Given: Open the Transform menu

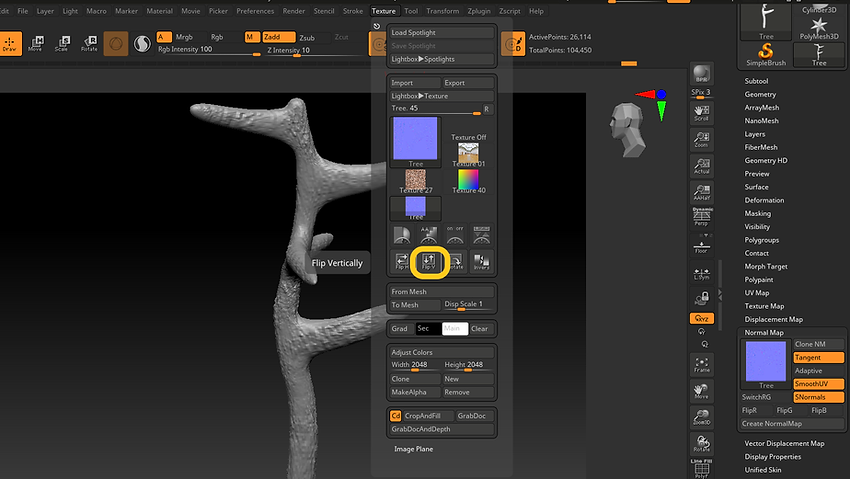Looking at the screenshot, I should pos(442,11).
